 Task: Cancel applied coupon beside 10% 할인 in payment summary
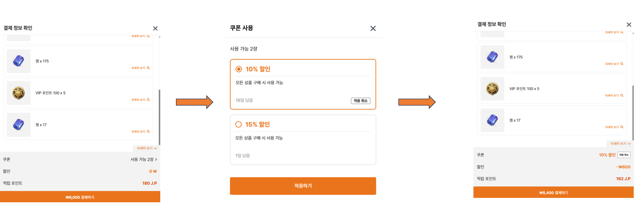tap(623, 155)
